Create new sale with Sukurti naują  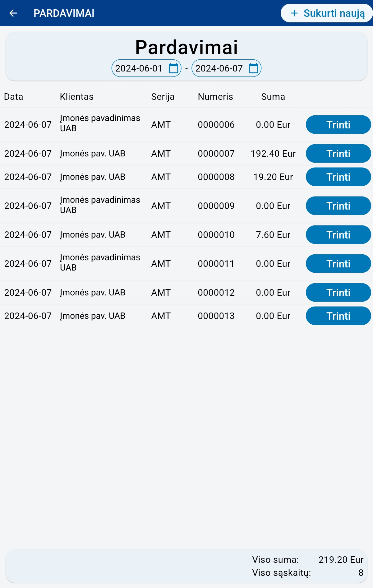click(327, 13)
